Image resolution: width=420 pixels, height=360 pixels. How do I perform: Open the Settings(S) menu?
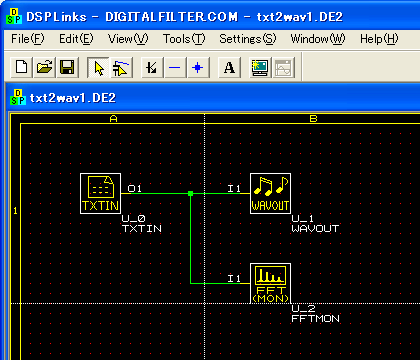248,39
